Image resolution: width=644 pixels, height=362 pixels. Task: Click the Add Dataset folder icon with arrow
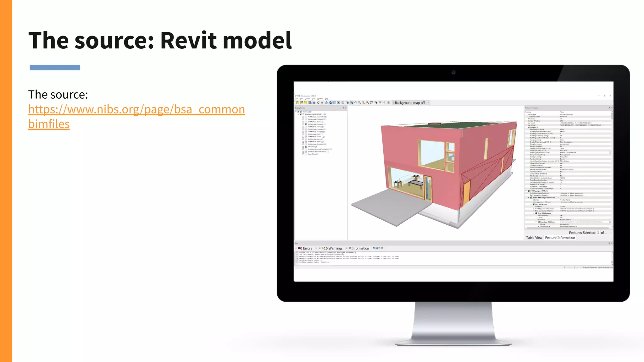point(302,103)
